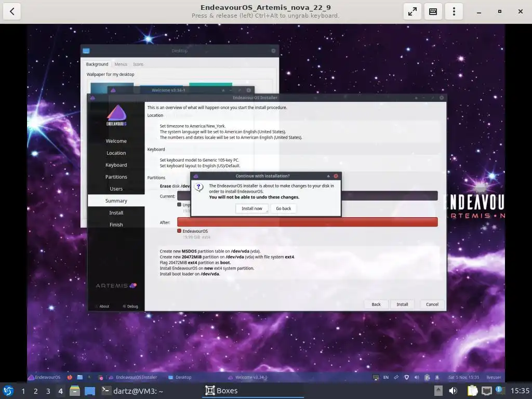This screenshot has width=532, height=399.
Task: Click Install now in the confirmation dialog
Action: (x=252, y=208)
